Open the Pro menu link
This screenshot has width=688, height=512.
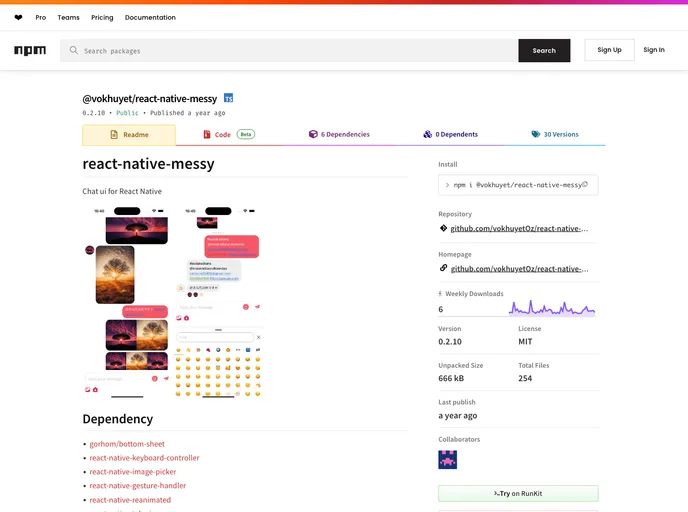point(40,18)
